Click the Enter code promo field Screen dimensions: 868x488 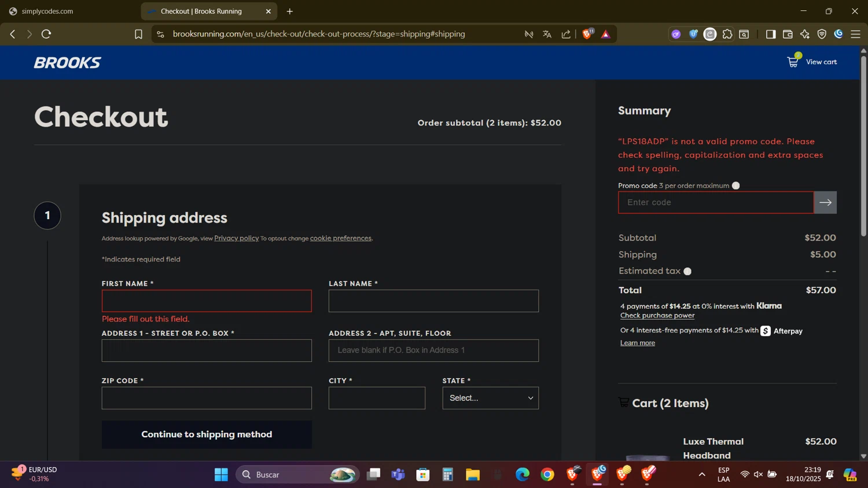[716, 202]
